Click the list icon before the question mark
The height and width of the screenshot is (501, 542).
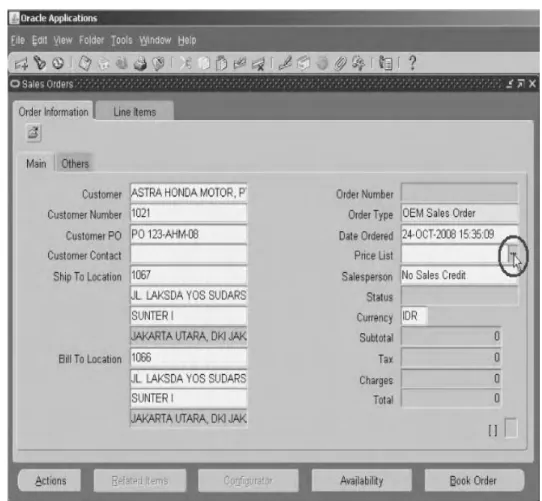pyautogui.click(x=386, y=64)
